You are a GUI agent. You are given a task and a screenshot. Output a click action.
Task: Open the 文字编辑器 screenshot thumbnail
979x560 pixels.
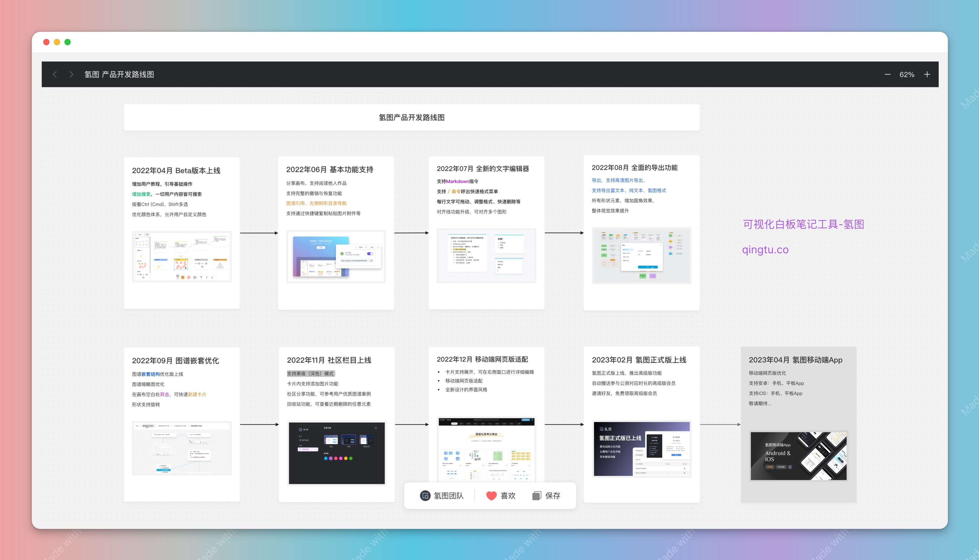pos(486,255)
